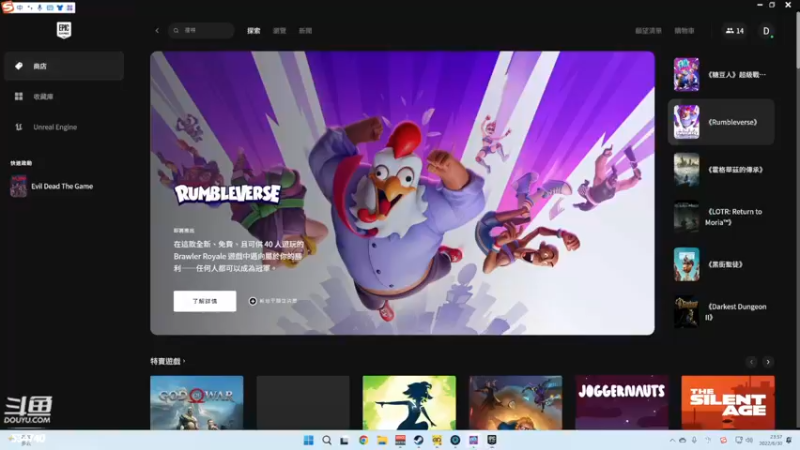Select the Browse tab next to Discover
Viewport: 800px width, 450px height.
click(280, 31)
